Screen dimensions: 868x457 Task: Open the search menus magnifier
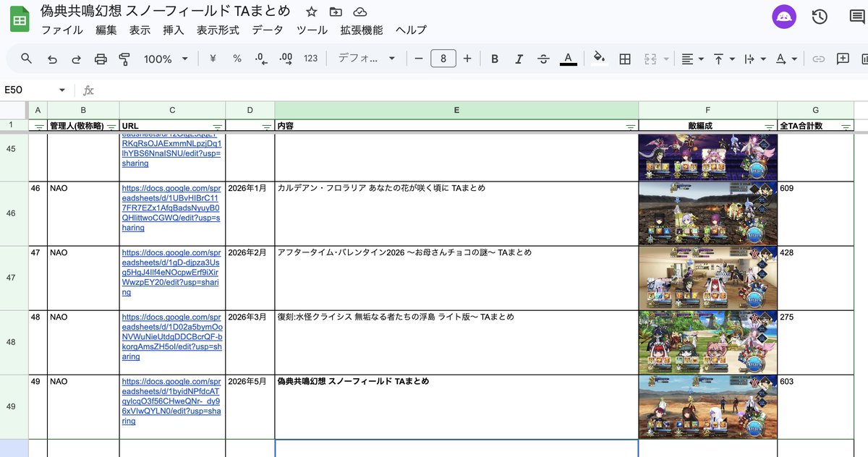coord(26,59)
